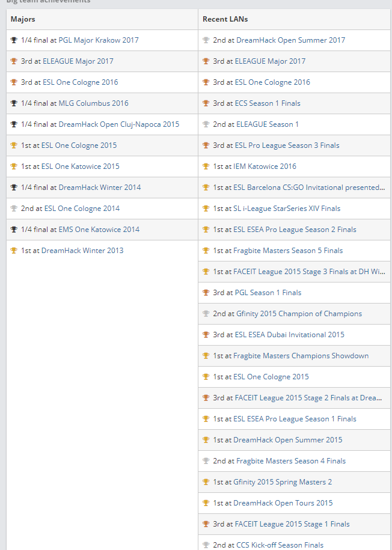Open ELEAGUE Major 2017 link in Majors column
The height and width of the screenshot is (550, 392).
[x=78, y=61]
